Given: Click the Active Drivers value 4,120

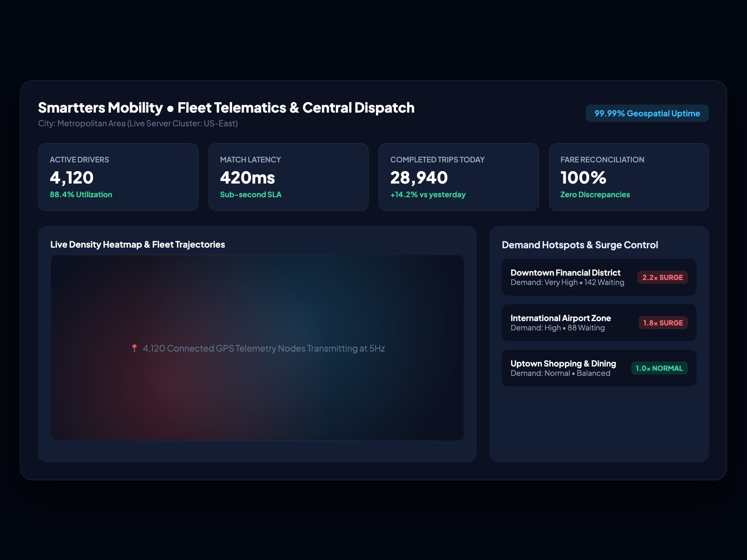Looking at the screenshot, I should click(x=72, y=178).
